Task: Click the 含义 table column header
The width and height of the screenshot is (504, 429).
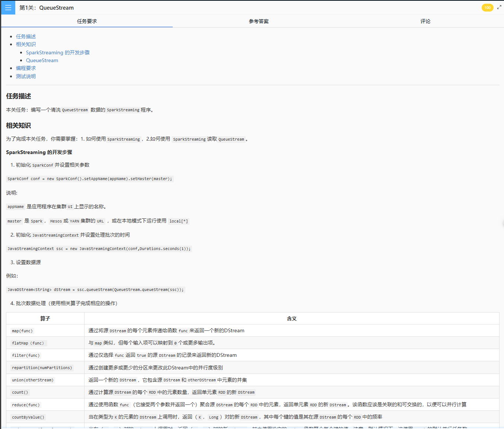Action: point(291,318)
